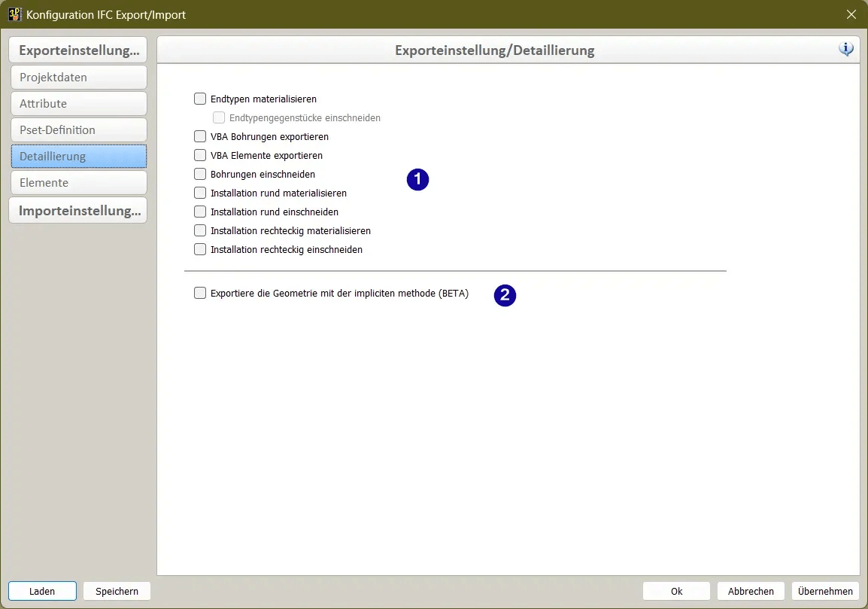This screenshot has width=868, height=609.
Task: Enable Endtypen materialisieren checkbox
Action: coord(200,99)
